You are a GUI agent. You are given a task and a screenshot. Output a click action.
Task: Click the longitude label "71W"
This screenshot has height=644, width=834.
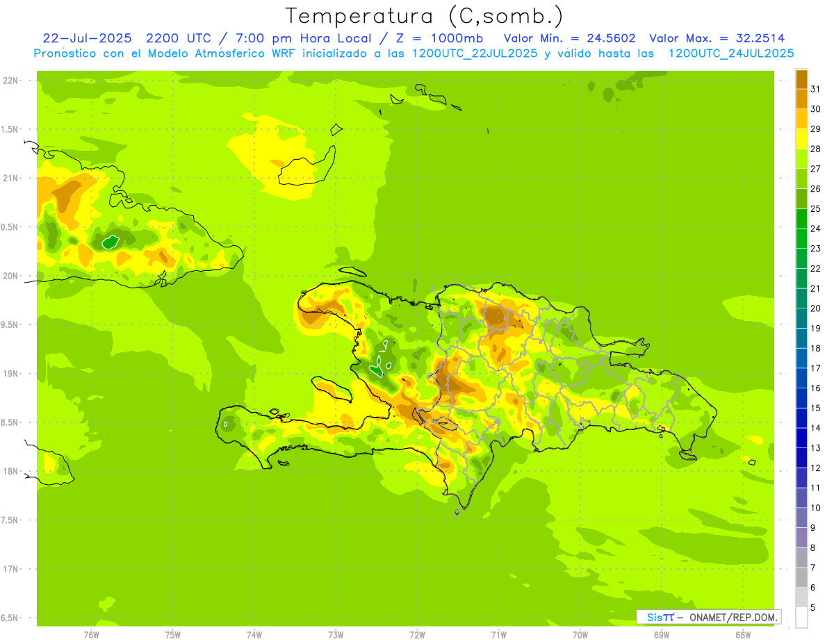tap(498, 635)
